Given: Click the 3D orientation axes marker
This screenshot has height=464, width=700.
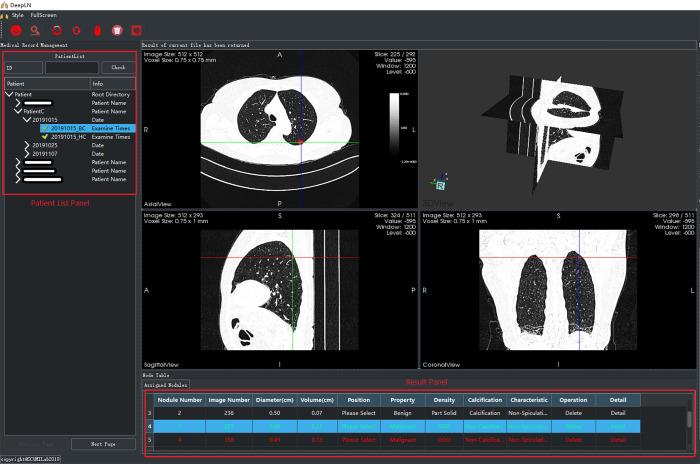Looking at the screenshot, I should (440, 183).
